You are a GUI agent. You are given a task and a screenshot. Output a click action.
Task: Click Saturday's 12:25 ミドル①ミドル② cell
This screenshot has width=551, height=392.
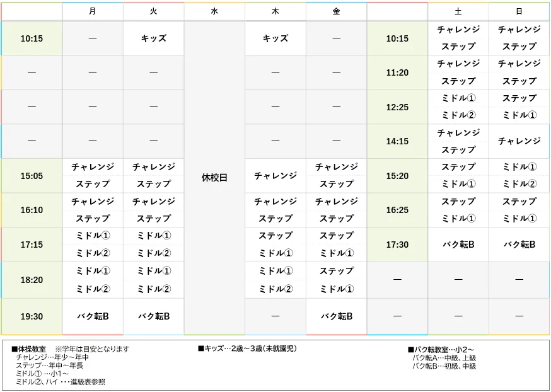[458, 107]
